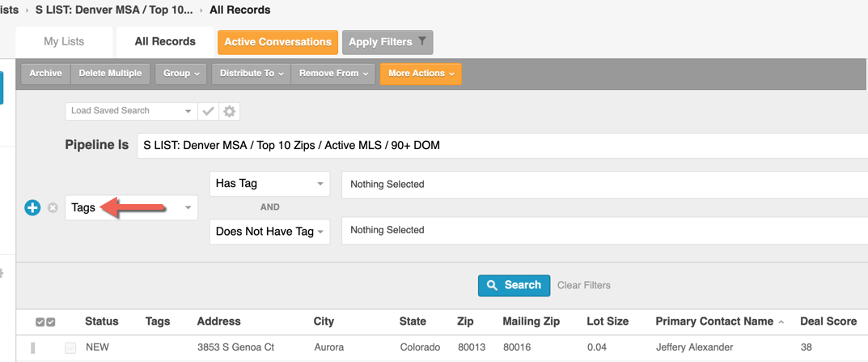Open the More Actions dropdown

[421, 73]
